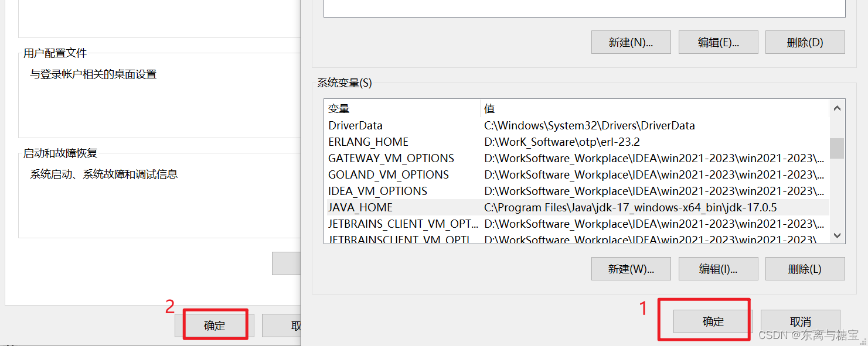Image resolution: width=868 pixels, height=346 pixels.
Task: Click 确定 in system properties window
Action: tap(215, 326)
